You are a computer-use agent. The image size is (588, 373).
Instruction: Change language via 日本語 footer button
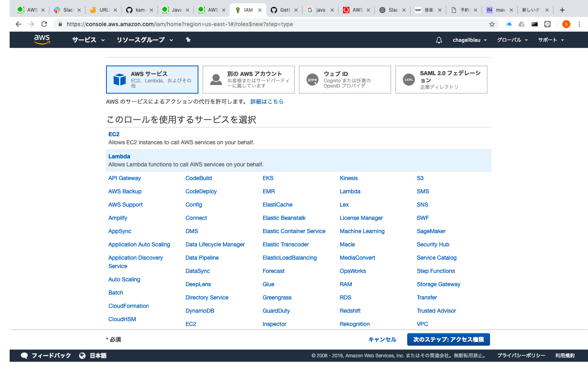point(93,355)
